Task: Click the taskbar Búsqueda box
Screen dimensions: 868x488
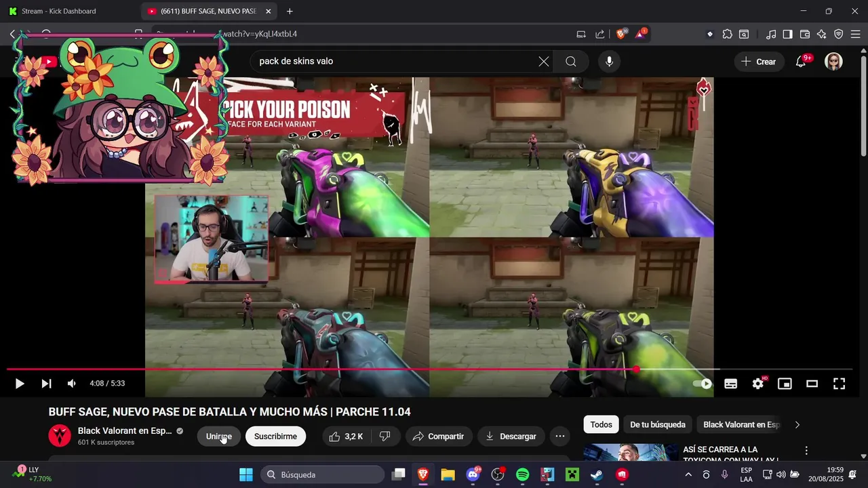Action: pyautogui.click(x=323, y=474)
